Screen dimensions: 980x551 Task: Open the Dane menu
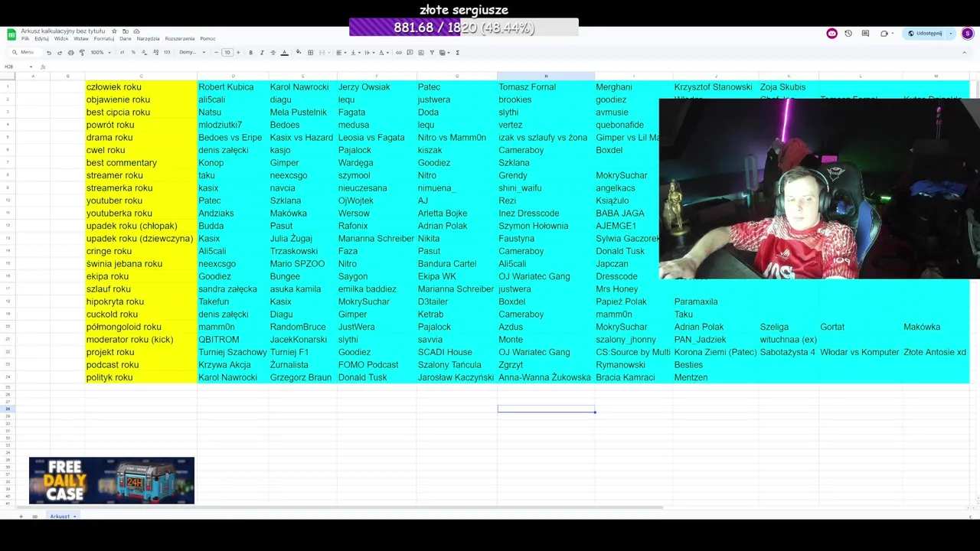126,39
